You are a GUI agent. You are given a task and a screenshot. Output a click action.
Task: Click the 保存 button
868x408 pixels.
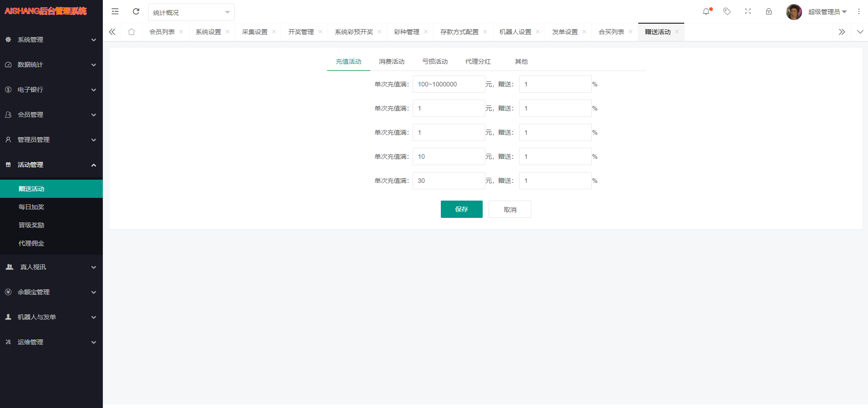click(461, 209)
